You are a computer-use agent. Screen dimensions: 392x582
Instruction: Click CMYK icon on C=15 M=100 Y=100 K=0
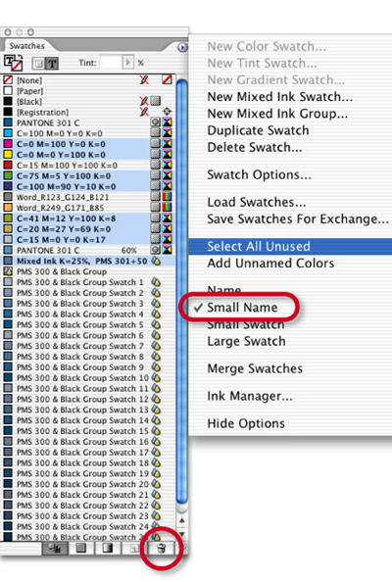click(x=167, y=165)
